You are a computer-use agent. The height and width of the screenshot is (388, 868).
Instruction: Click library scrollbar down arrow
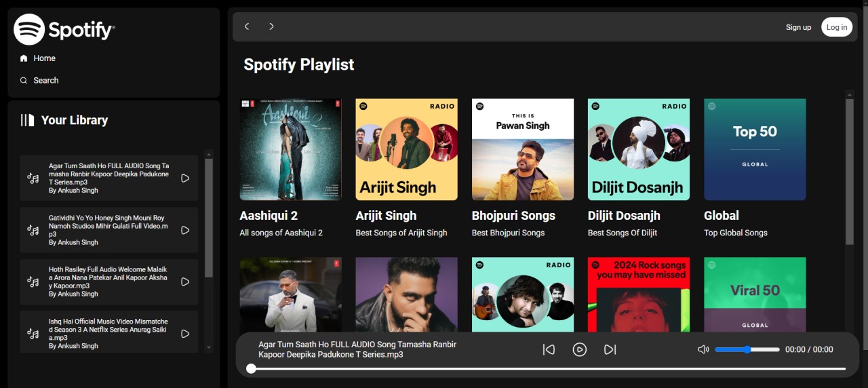point(209,347)
